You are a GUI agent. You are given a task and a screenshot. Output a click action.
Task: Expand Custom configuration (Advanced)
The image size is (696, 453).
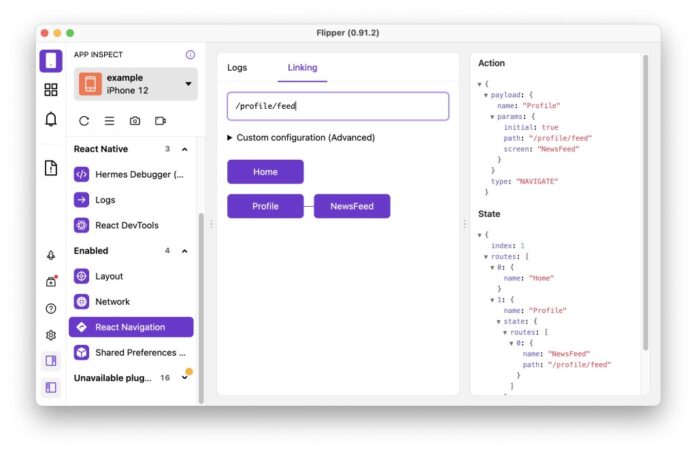pos(301,138)
